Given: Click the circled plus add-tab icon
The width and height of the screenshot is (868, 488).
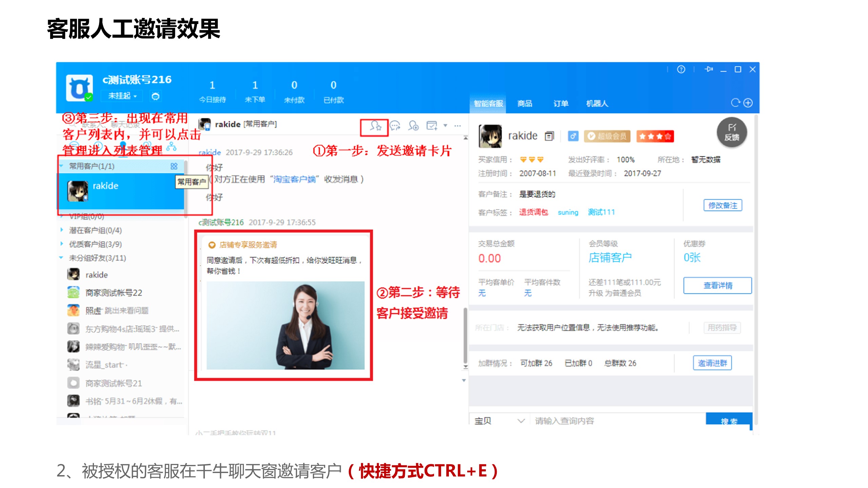Looking at the screenshot, I should (x=748, y=103).
